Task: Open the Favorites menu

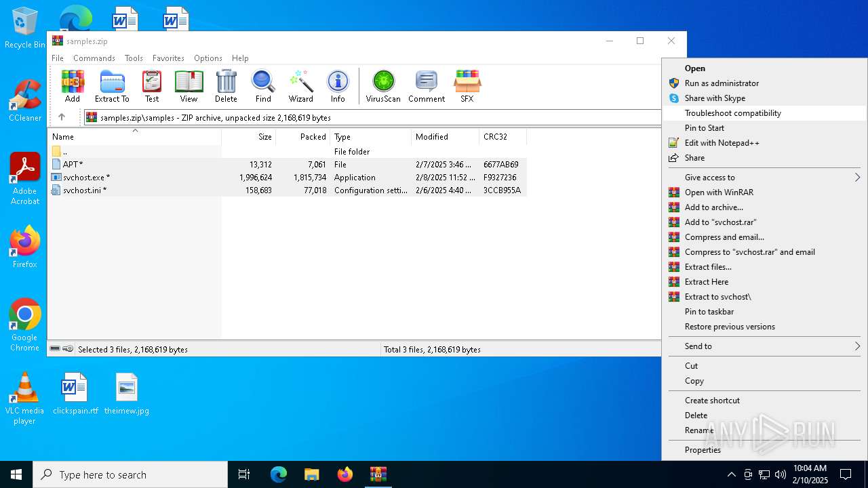Action: click(x=168, y=58)
